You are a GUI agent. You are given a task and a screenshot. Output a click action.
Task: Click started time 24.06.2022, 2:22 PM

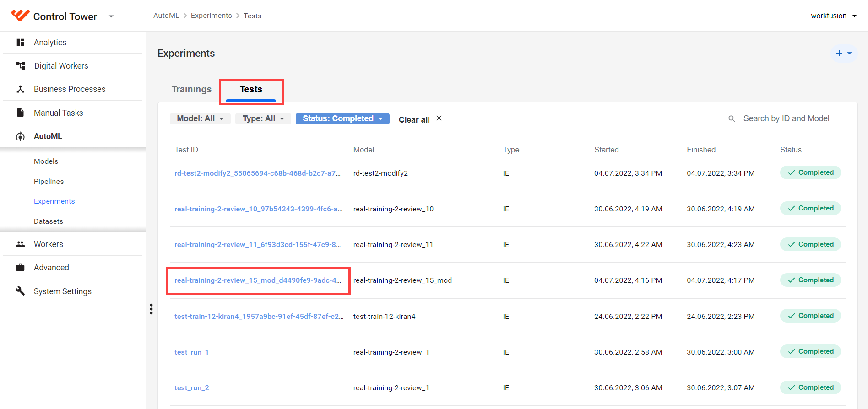pos(628,317)
